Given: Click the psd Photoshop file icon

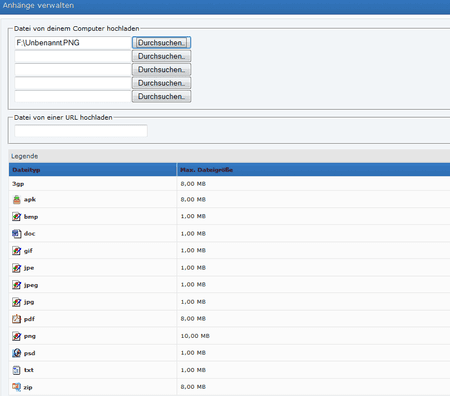Looking at the screenshot, I should click(17, 353).
